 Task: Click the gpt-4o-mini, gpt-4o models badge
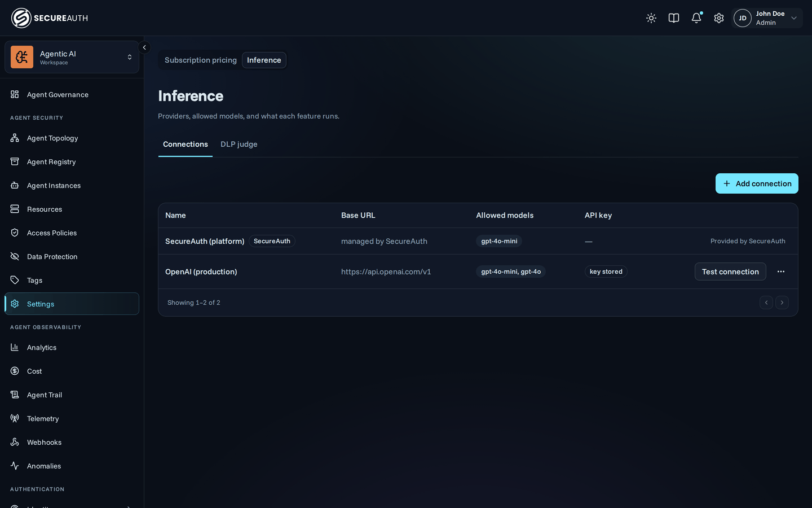(511, 271)
